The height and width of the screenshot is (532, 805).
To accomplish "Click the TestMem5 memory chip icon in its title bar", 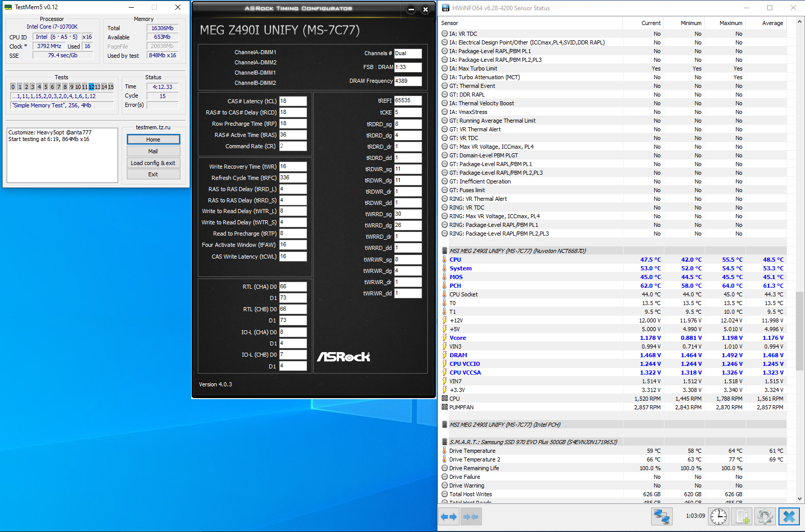I will (x=8, y=7).
